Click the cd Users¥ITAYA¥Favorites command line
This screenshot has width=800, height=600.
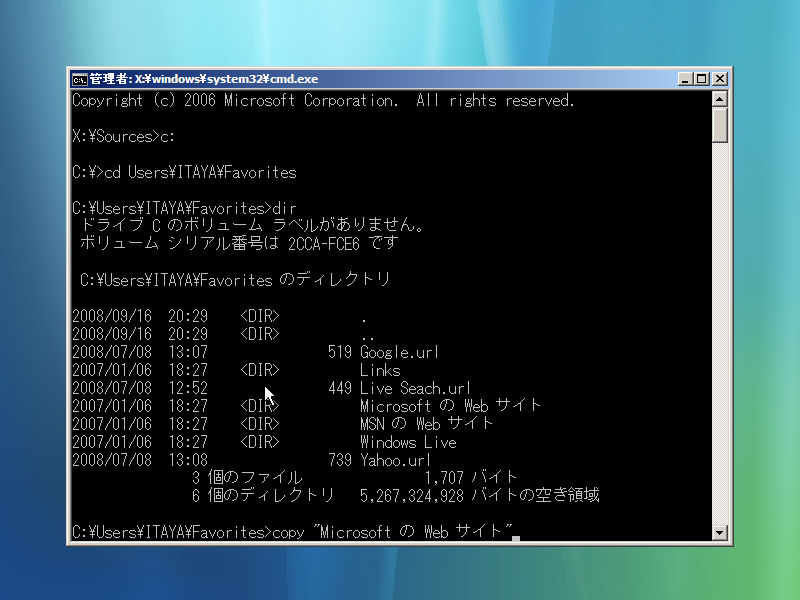(184, 172)
